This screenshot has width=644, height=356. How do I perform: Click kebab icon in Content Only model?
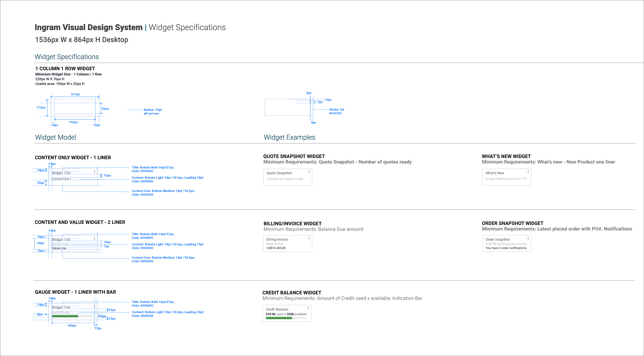[x=95, y=171]
